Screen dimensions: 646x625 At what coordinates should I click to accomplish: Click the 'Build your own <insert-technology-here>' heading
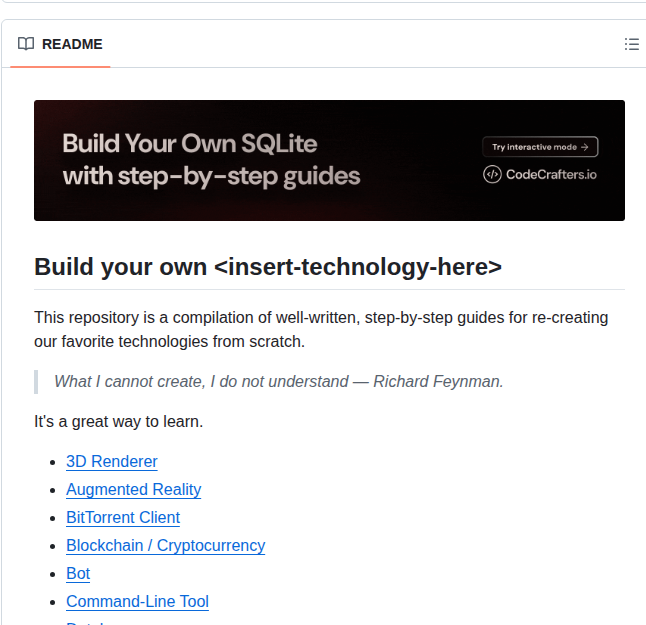click(268, 267)
